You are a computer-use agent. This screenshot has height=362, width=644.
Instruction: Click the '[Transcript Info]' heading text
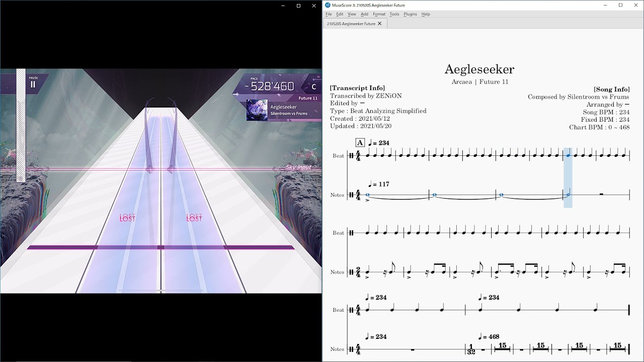click(x=357, y=88)
